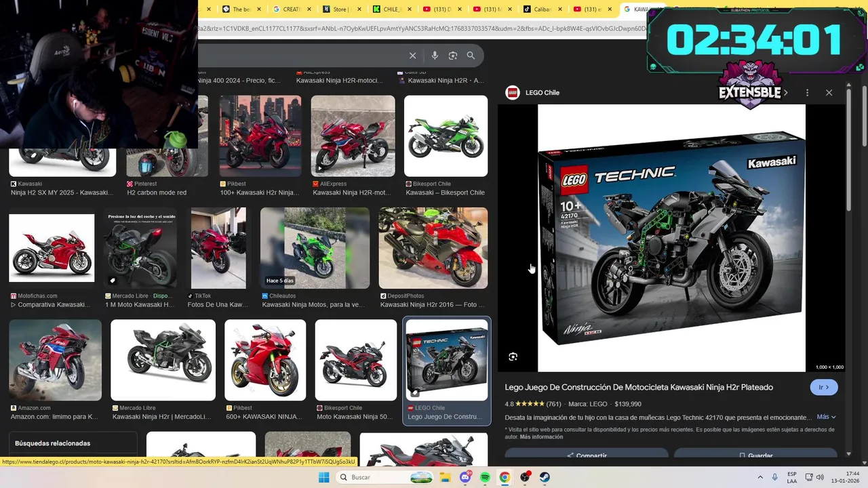Open the Amazon.com red motorcycle thumbnail
This screenshot has width=868, height=488.
click(x=55, y=361)
